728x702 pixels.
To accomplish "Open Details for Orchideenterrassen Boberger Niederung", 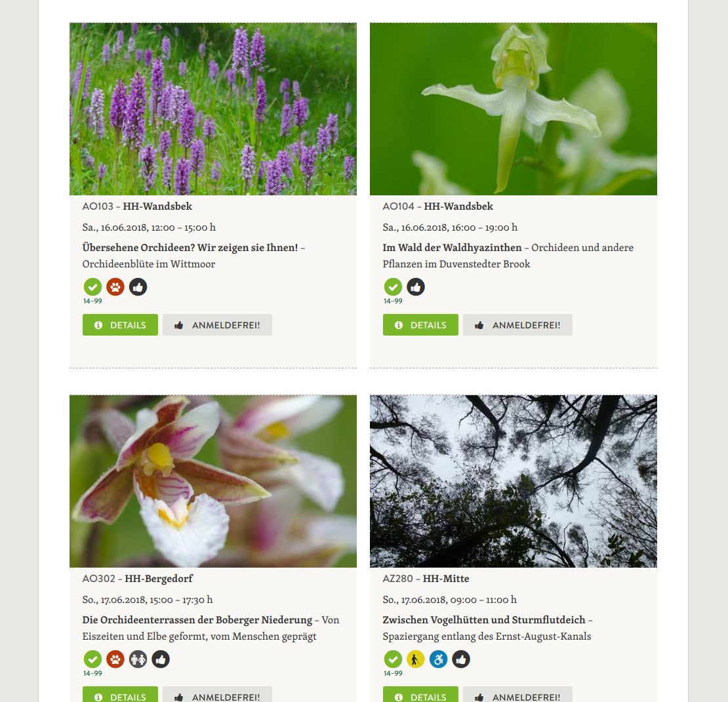I will [120, 695].
